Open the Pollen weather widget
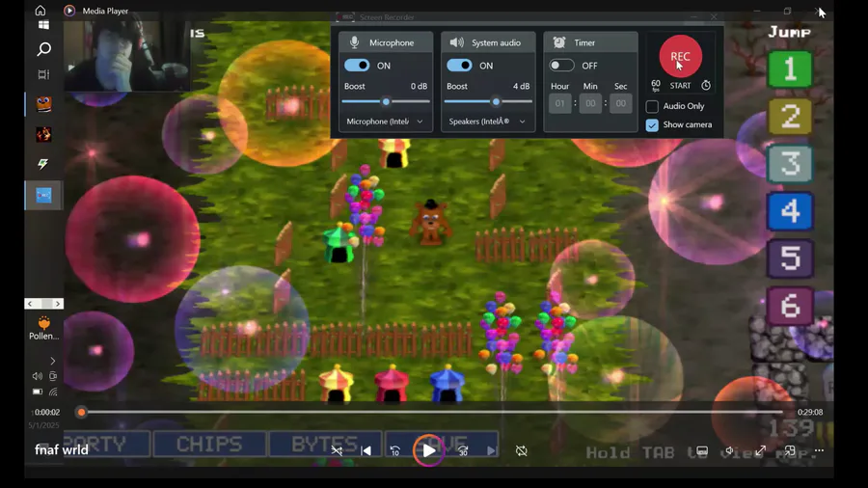The width and height of the screenshot is (868, 488). (x=43, y=328)
